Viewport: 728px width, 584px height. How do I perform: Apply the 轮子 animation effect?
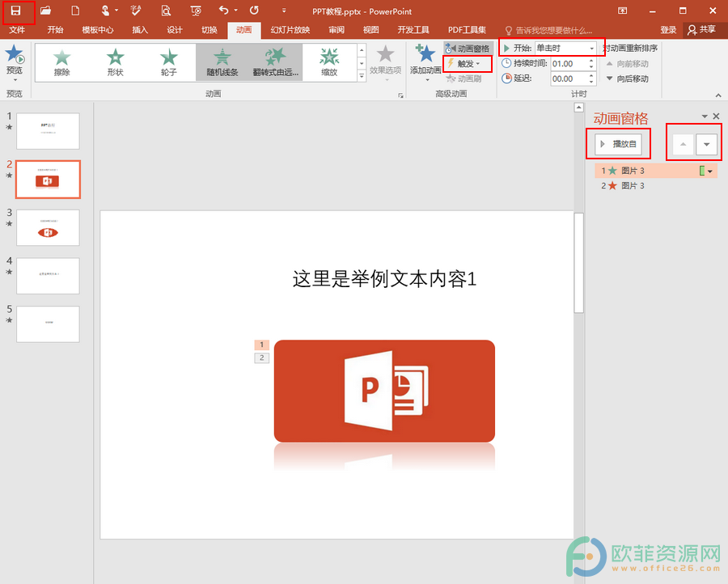pos(169,62)
